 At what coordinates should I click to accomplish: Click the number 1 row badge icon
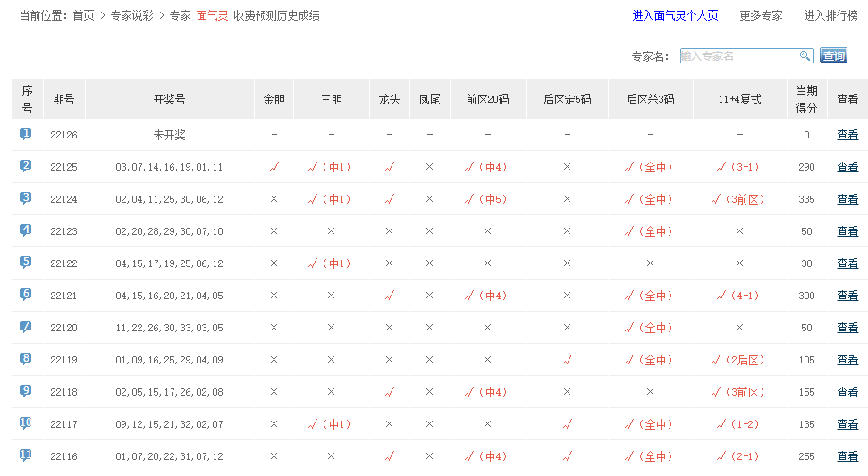(x=25, y=134)
